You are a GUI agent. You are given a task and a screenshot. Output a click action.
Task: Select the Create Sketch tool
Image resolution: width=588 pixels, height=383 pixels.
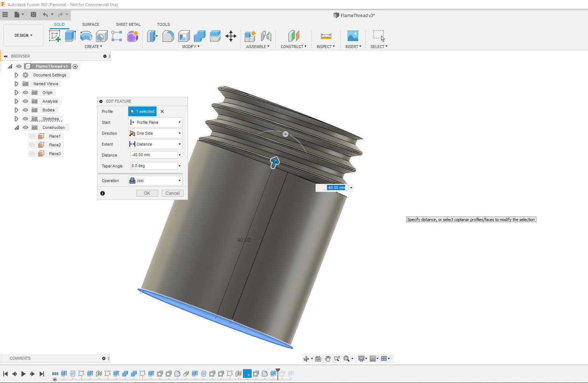coord(55,36)
